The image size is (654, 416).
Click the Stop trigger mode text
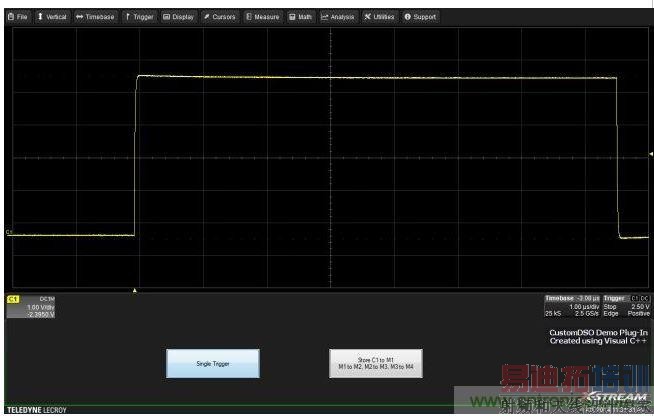[x=610, y=306]
